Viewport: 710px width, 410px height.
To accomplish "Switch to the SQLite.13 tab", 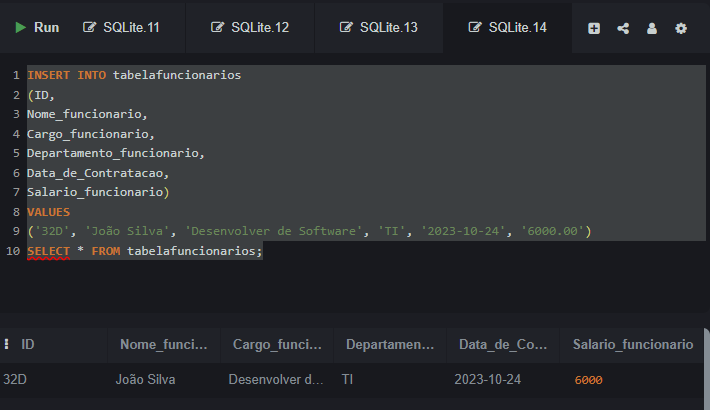I will pyautogui.click(x=388, y=28).
